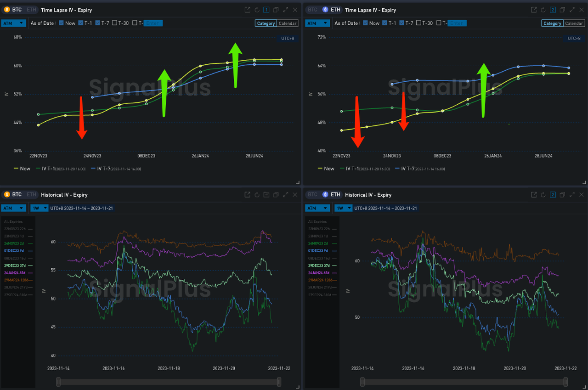Toggle 01DEC23 9d expiry in ETH Historical IV
The image size is (588, 390).
322,251
